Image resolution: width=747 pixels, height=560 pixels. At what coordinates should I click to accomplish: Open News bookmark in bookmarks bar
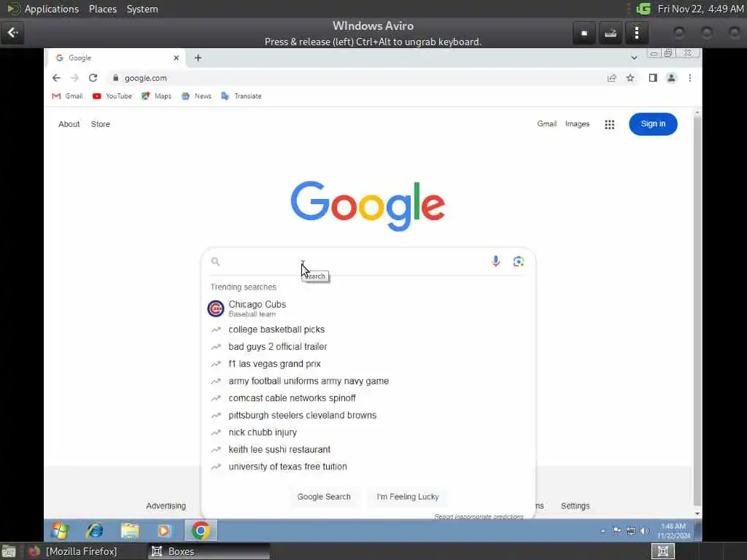click(196, 96)
